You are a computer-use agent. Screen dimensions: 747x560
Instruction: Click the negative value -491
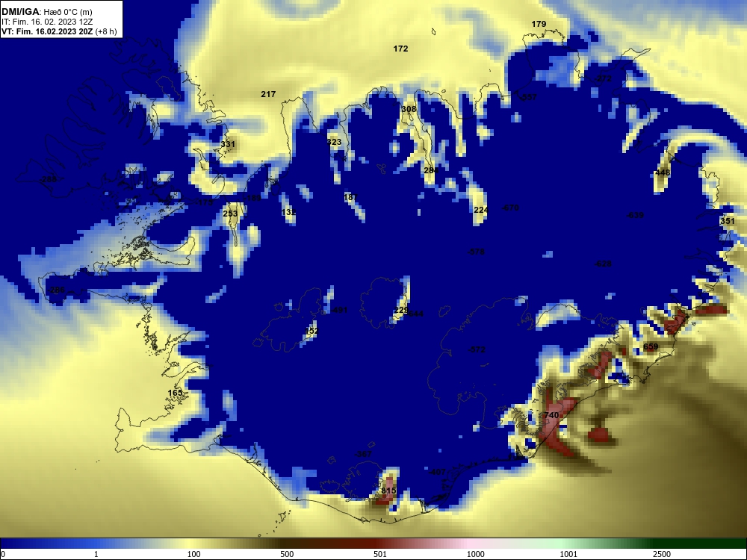click(338, 310)
